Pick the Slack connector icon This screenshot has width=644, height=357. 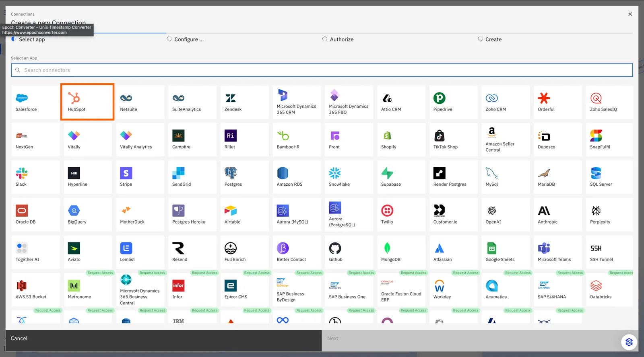(22, 173)
